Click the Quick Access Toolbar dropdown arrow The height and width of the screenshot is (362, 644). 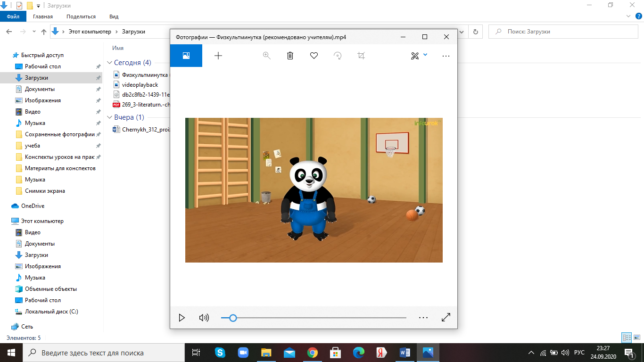coord(38,6)
